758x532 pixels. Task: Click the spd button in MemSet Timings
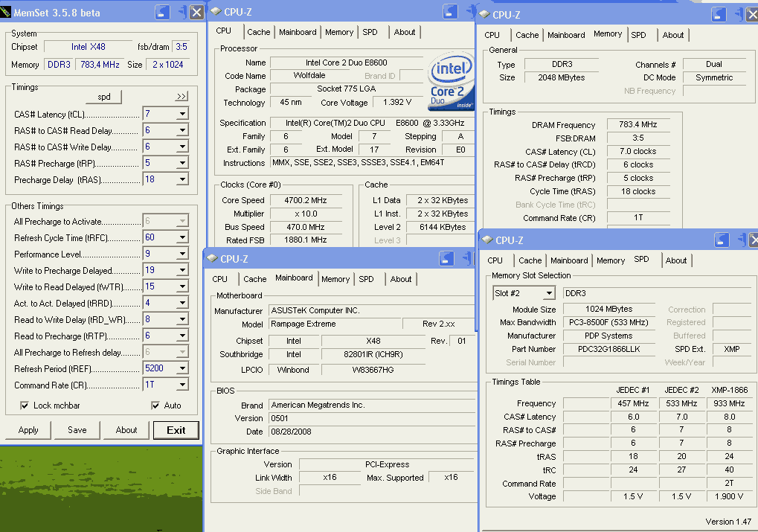pyautogui.click(x=104, y=97)
